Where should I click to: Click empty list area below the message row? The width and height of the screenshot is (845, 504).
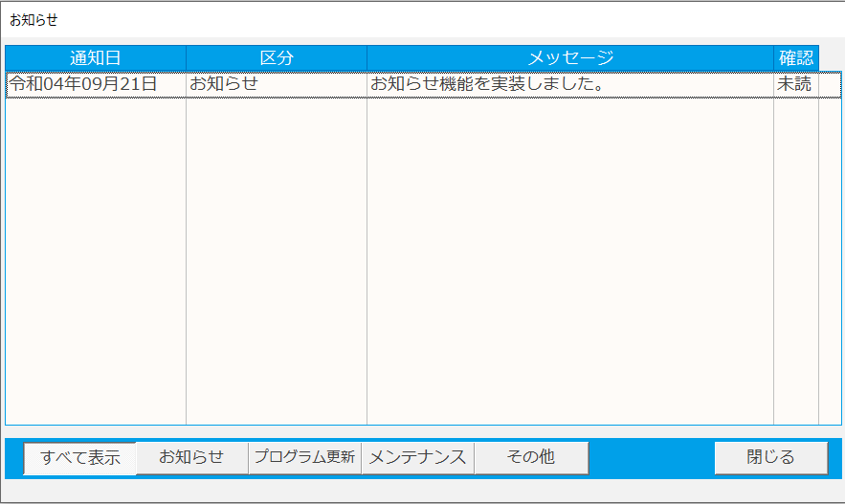[x=570, y=258]
